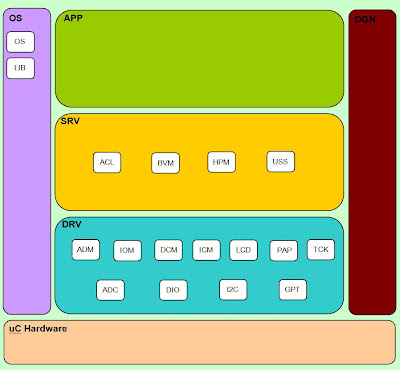400x370 pixels.
Task: Click the I2C driver block
Action: click(233, 290)
